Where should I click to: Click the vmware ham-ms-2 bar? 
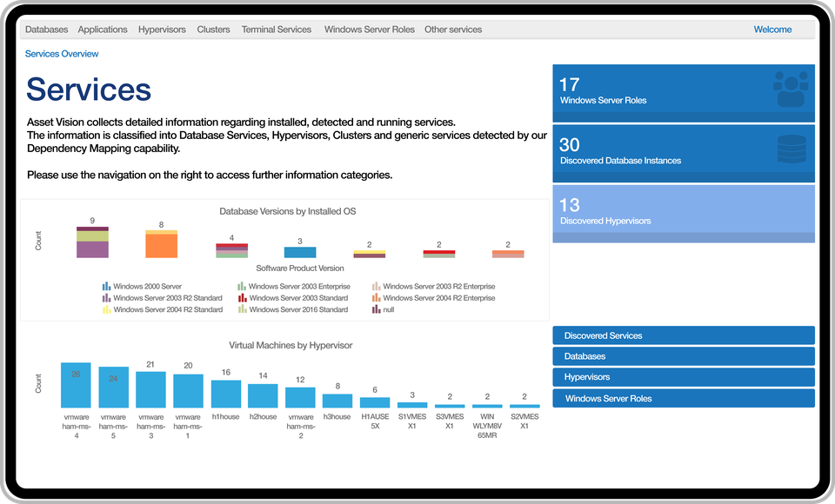coord(300,398)
